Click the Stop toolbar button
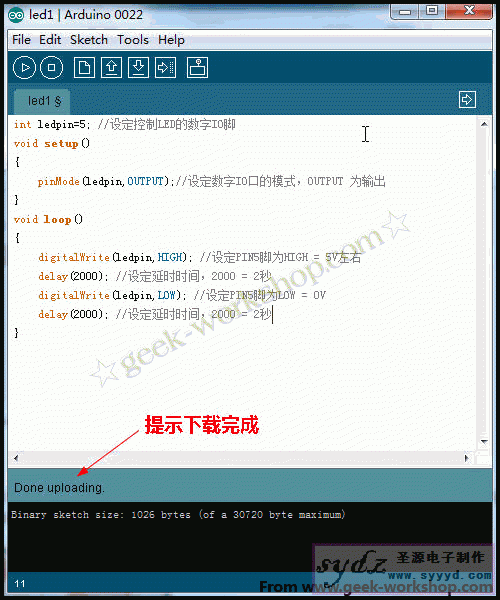The height and width of the screenshot is (600, 500). point(52,68)
